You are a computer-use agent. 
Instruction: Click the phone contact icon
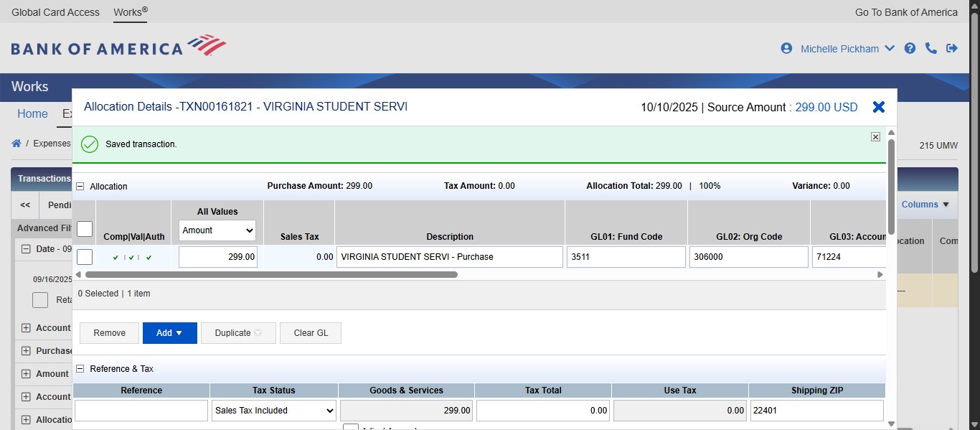click(931, 48)
